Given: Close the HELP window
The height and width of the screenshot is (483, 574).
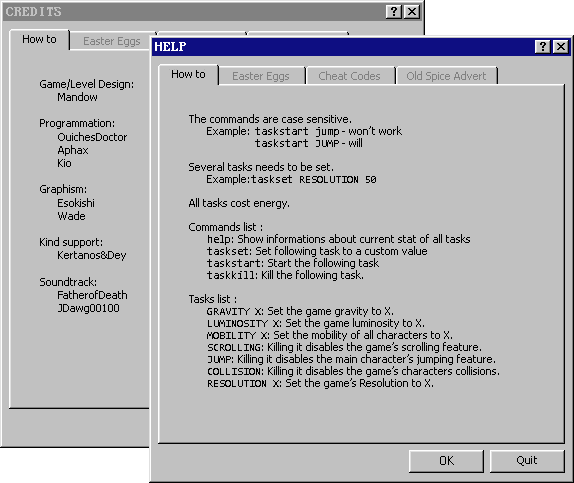Looking at the screenshot, I should click(x=560, y=47).
